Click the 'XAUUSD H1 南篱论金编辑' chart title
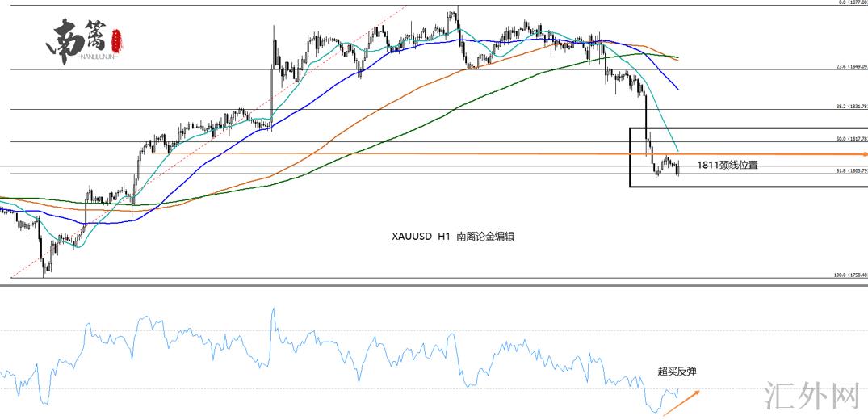This screenshot has height=420, width=868. click(x=453, y=237)
